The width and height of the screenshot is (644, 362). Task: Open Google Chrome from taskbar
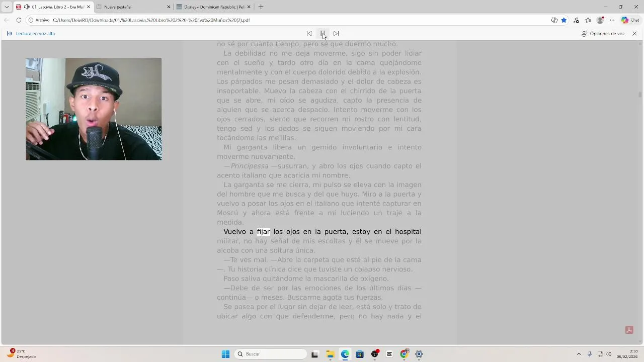404,354
